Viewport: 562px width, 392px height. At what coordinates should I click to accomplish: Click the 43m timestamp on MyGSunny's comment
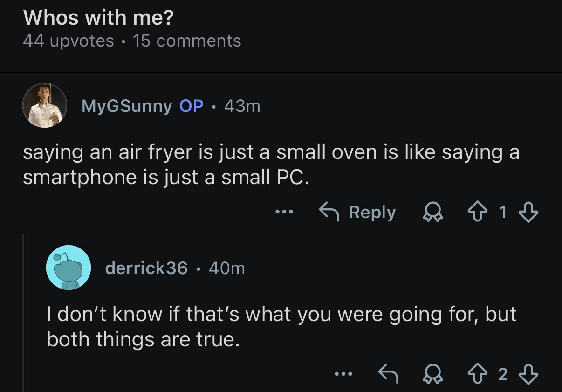point(242,106)
